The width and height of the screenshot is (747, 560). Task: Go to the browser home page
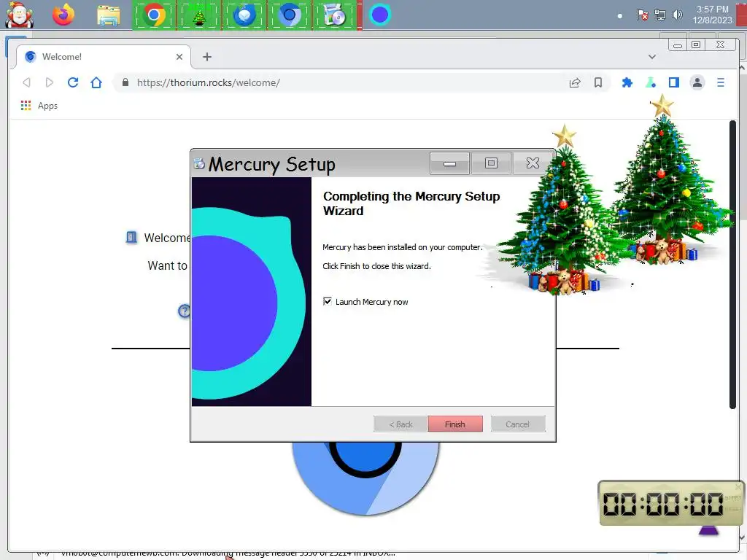coord(96,82)
